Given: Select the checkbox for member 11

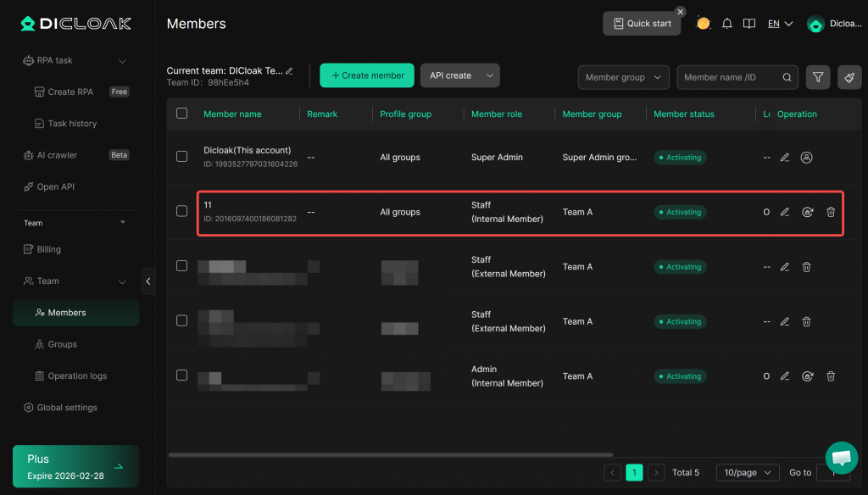Looking at the screenshot, I should tap(181, 211).
